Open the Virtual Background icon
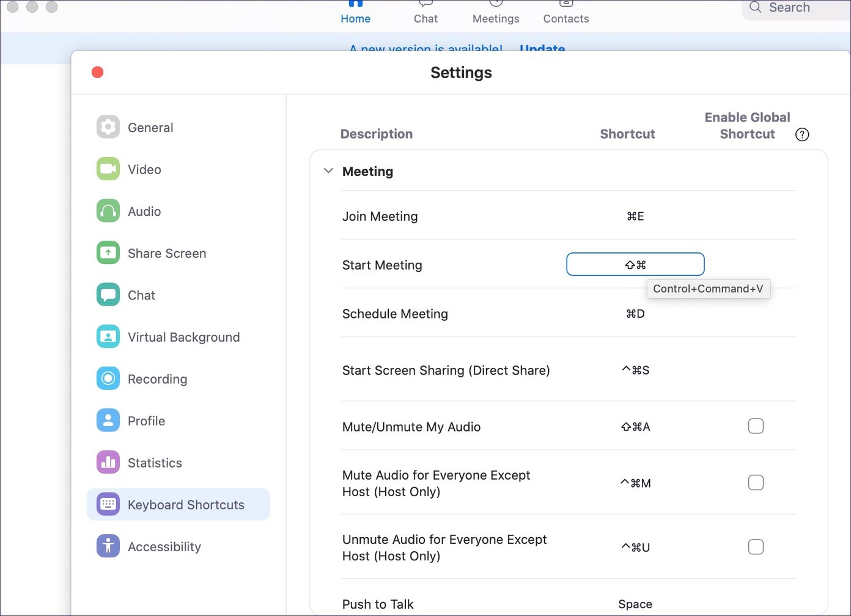851x616 pixels. pyautogui.click(x=108, y=337)
